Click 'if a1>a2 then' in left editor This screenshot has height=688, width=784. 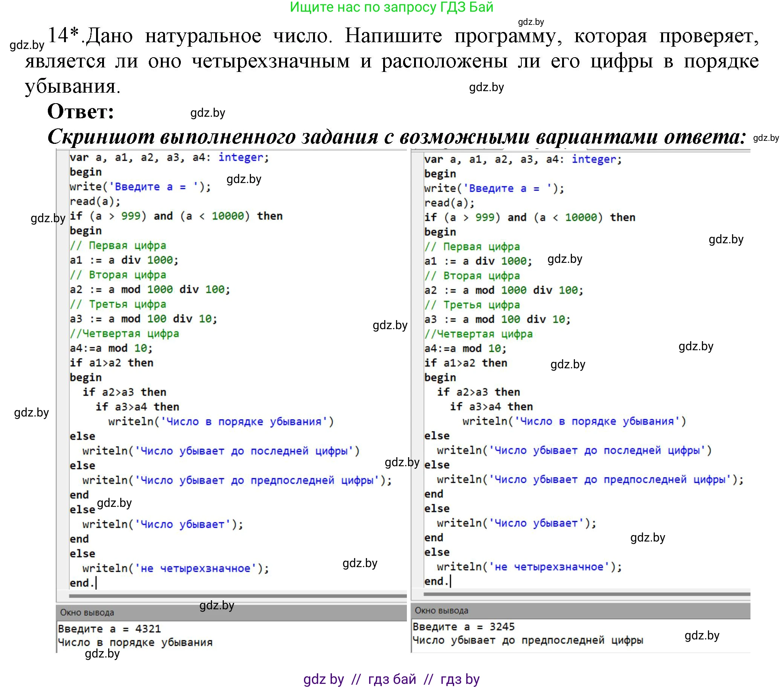click(112, 363)
